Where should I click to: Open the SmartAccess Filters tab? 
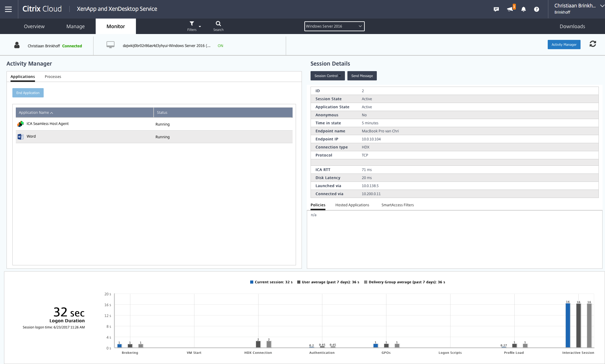397,205
